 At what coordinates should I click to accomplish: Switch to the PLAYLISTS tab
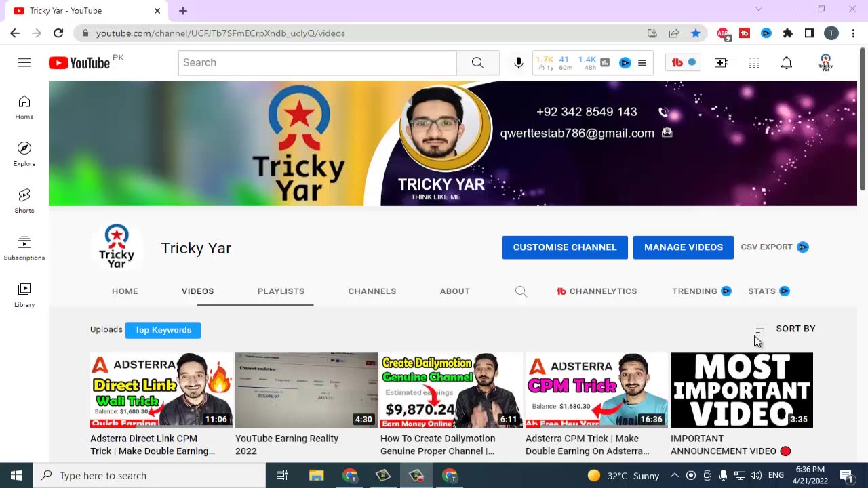(x=281, y=291)
